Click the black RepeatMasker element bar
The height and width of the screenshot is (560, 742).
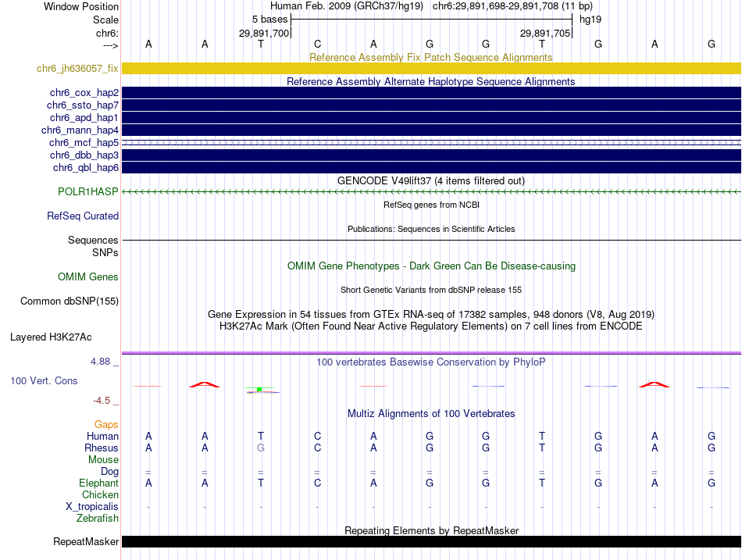431,541
